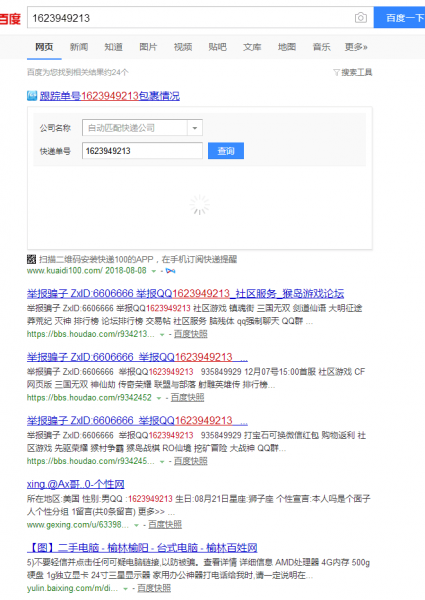Switch to the 图片 tab
425x600 pixels.
(x=148, y=47)
